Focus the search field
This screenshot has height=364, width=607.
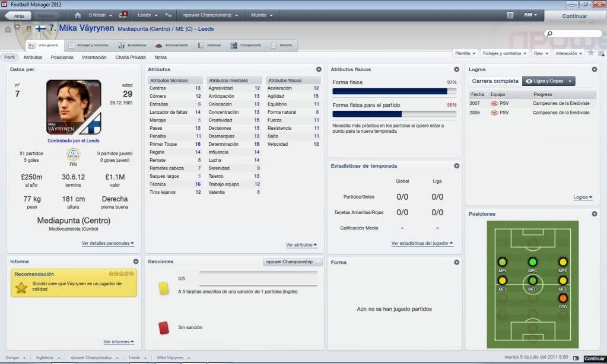point(573,34)
